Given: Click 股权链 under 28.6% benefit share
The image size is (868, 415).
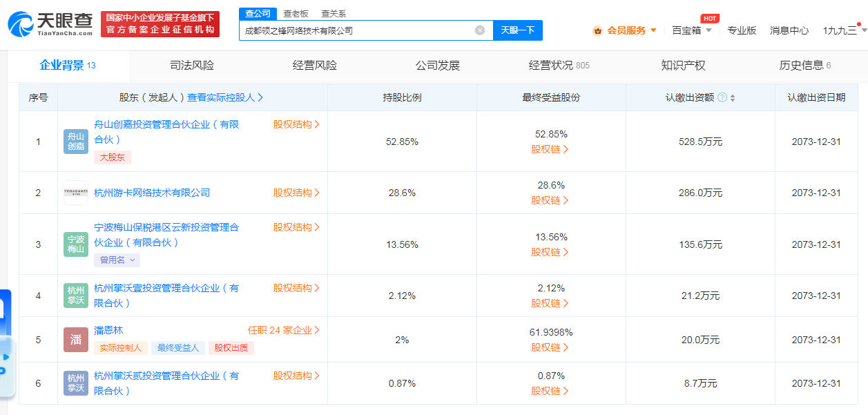Looking at the screenshot, I should (550, 200).
